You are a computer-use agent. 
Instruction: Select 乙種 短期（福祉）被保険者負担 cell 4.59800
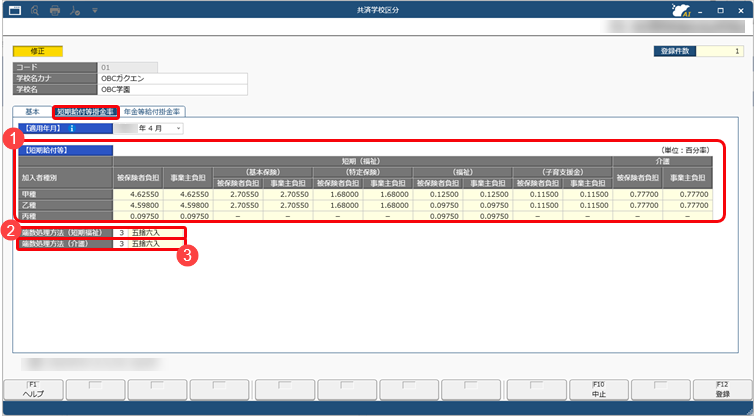138,205
